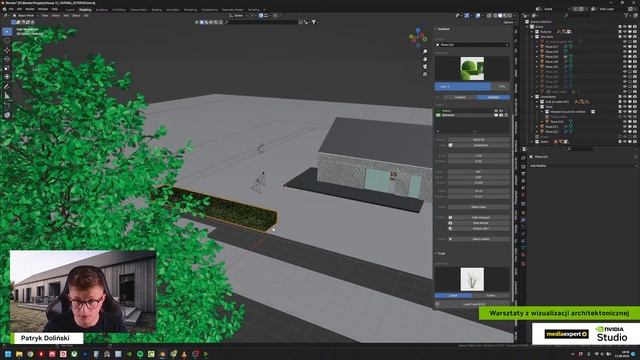Toggle eye icon of Scene collection row
Viewport: 640px width, 360px height.
(x=624, y=27)
